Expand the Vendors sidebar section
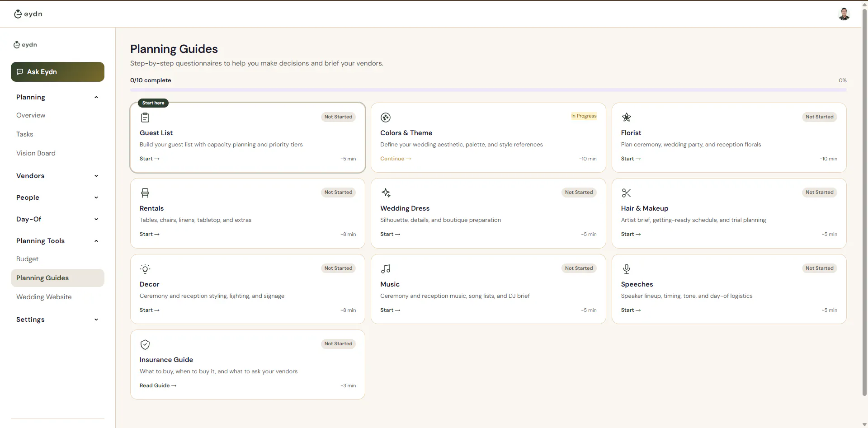 [x=57, y=176]
